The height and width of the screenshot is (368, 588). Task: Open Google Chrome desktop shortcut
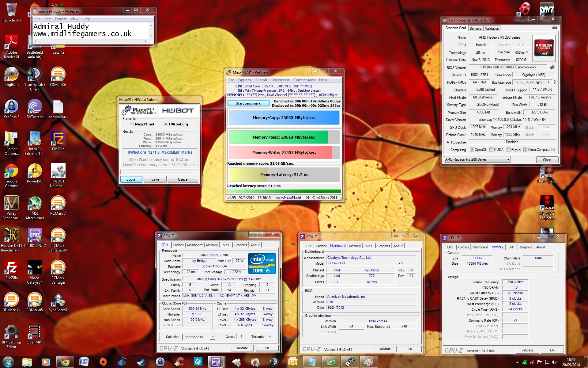pos(11,175)
